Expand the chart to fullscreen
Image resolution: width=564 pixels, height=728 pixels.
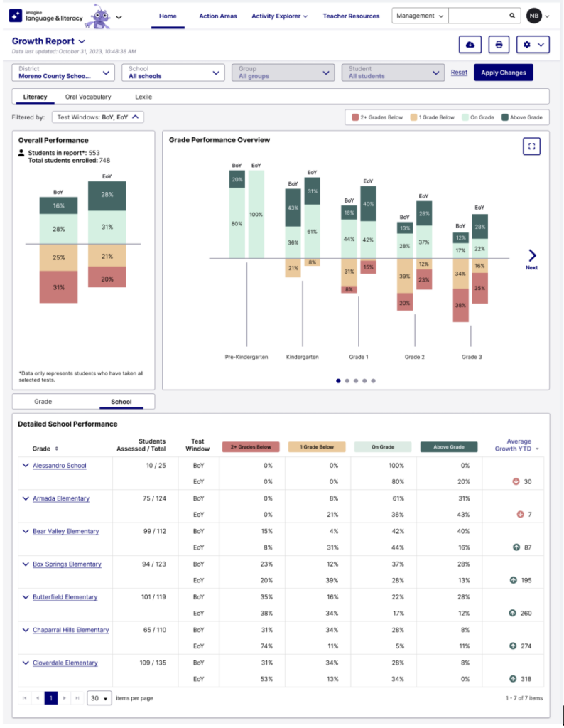click(x=531, y=146)
